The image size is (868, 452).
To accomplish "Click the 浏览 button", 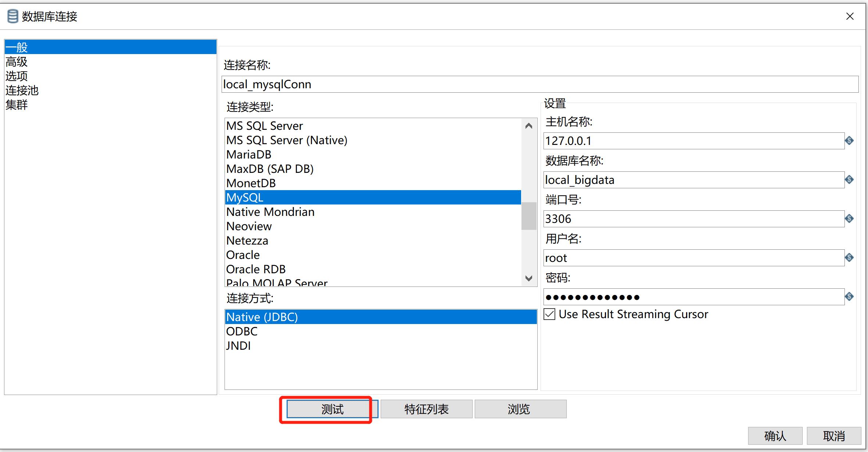I will tap(520, 409).
